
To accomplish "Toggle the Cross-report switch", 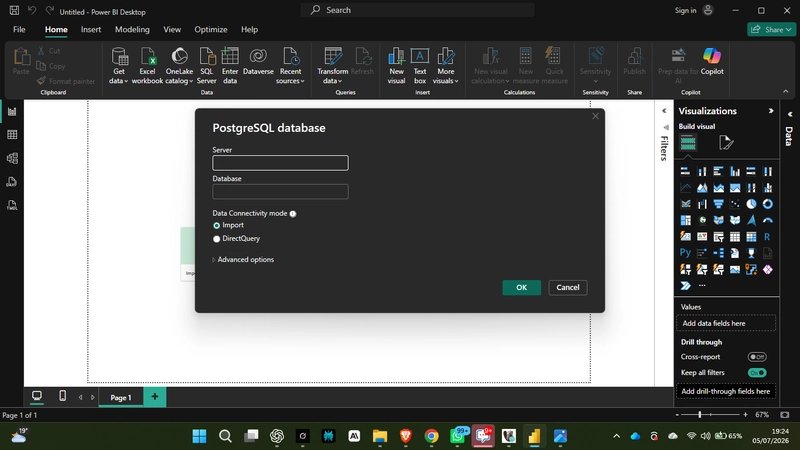I will tap(757, 357).
